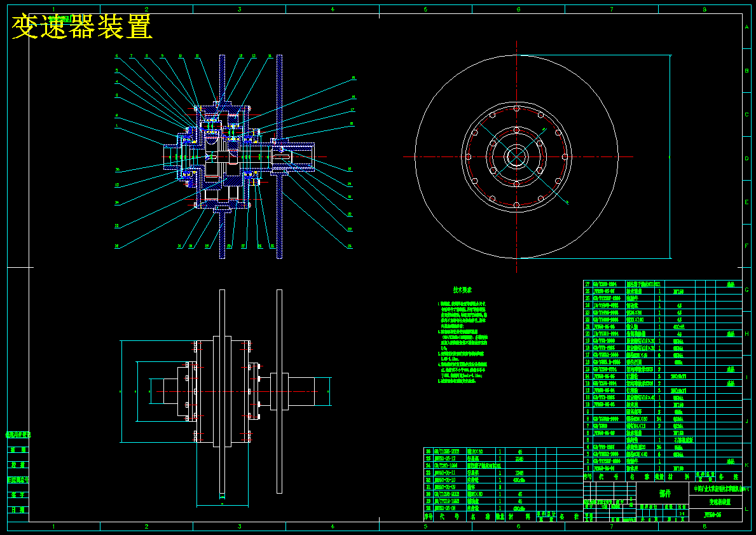Click zone number 5 on bottom border
Image resolution: width=756 pixels, height=535 pixels.
tap(425, 526)
